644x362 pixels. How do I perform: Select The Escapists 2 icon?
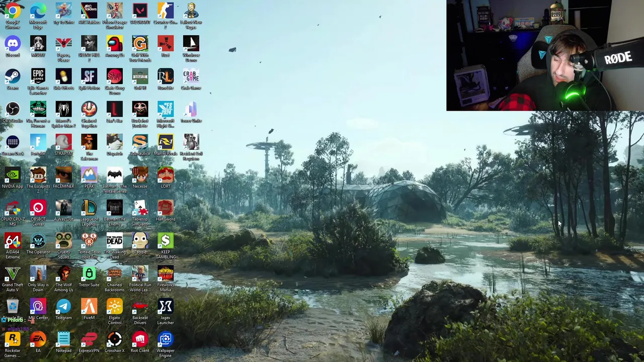click(x=38, y=180)
